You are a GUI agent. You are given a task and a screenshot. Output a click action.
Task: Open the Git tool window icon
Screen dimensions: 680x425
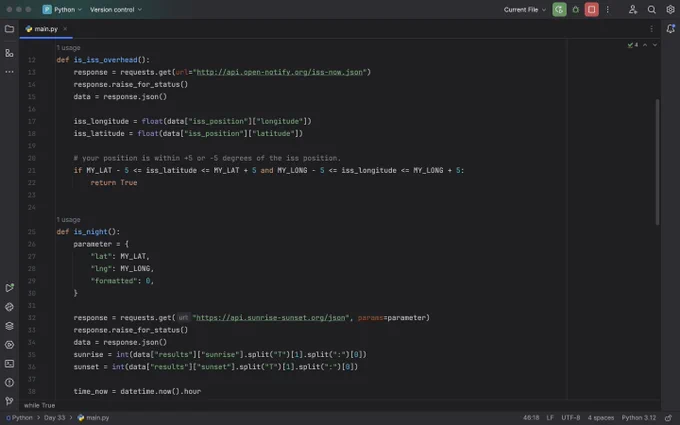(9, 401)
